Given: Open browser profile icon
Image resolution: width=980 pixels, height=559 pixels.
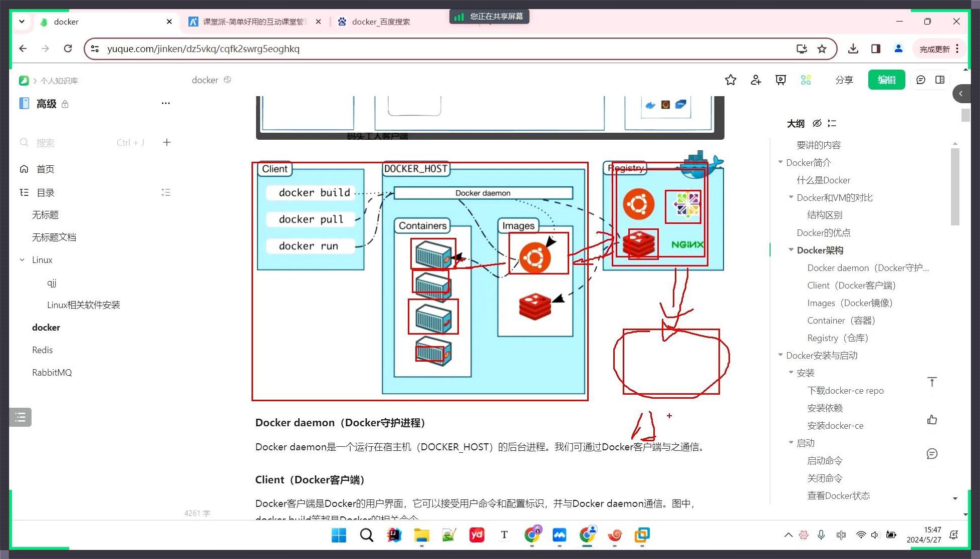Looking at the screenshot, I should 898,49.
